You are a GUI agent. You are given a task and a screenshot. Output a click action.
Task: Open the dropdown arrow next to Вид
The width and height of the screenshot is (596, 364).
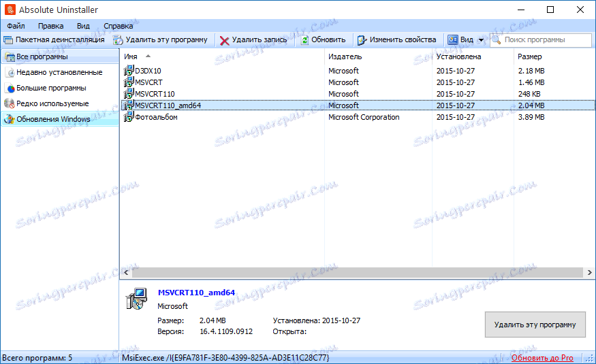481,40
